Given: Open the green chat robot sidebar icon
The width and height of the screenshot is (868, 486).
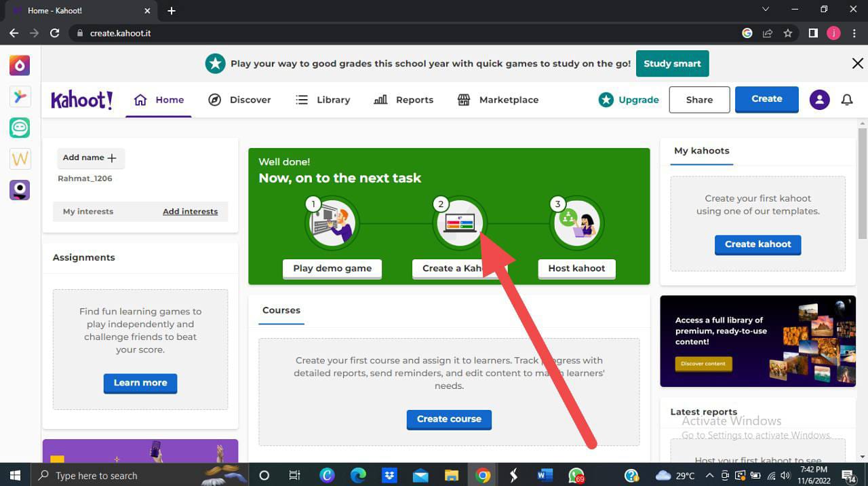Looking at the screenshot, I should coord(20,128).
